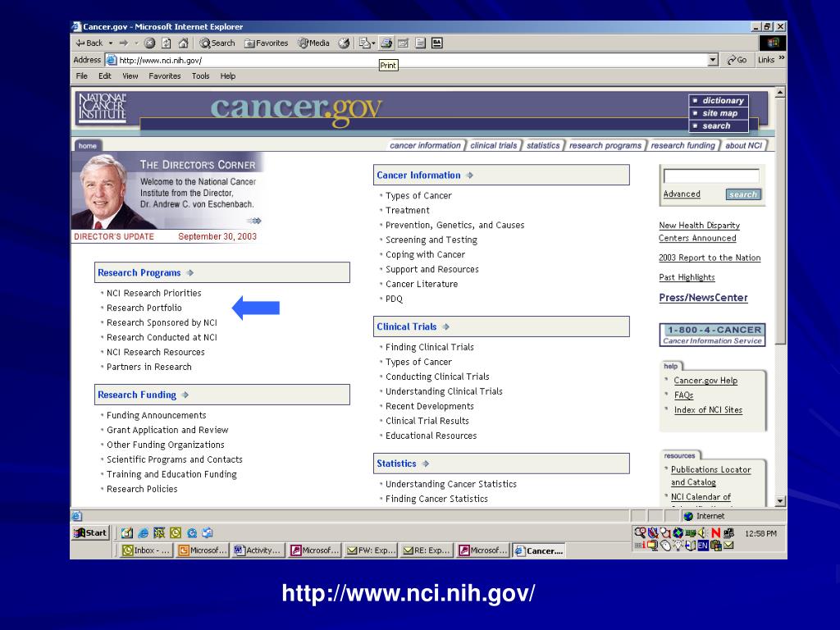Image resolution: width=840 pixels, height=630 pixels.
Task: Select the research programs tab
Action: pos(605,145)
